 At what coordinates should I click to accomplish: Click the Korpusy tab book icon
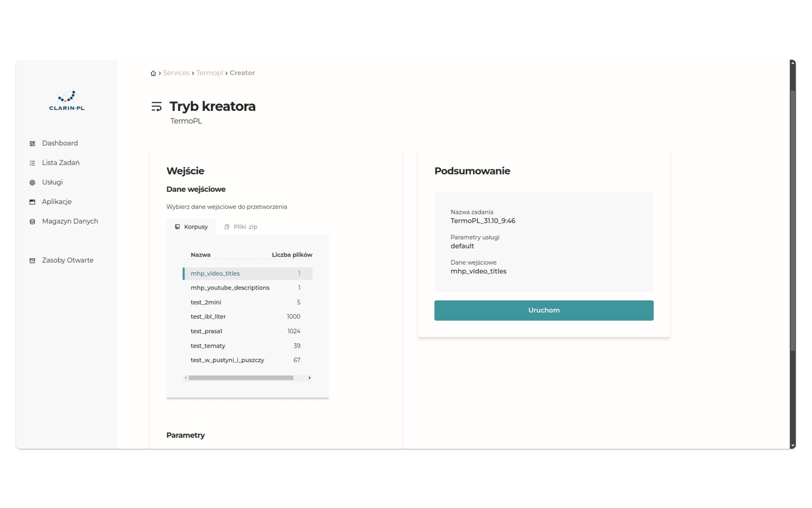click(x=177, y=227)
